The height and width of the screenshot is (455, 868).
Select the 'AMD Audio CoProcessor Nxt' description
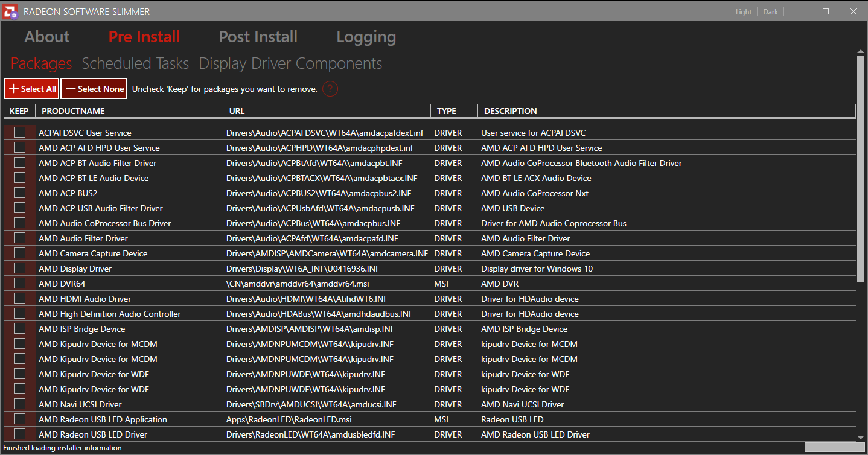[x=535, y=193]
